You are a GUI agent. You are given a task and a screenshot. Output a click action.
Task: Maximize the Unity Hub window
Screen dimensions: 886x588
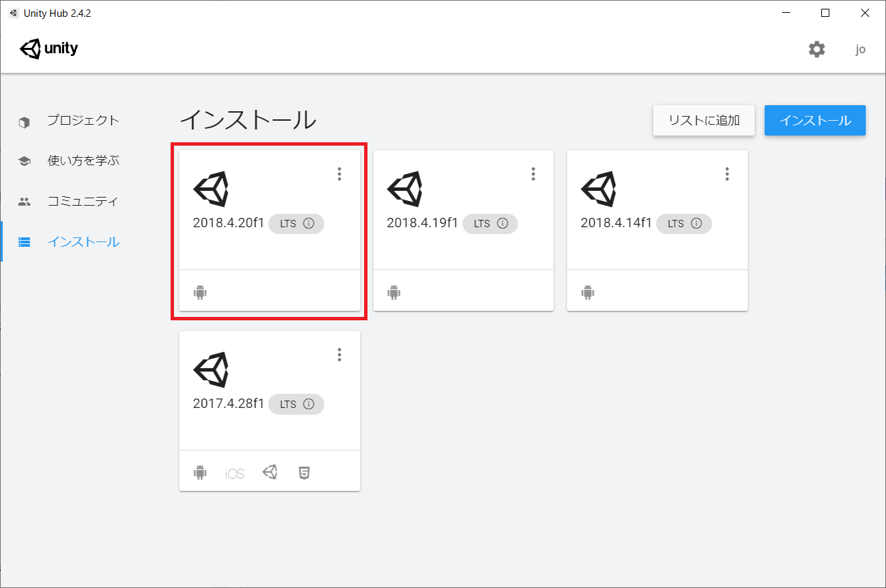tap(825, 13)
